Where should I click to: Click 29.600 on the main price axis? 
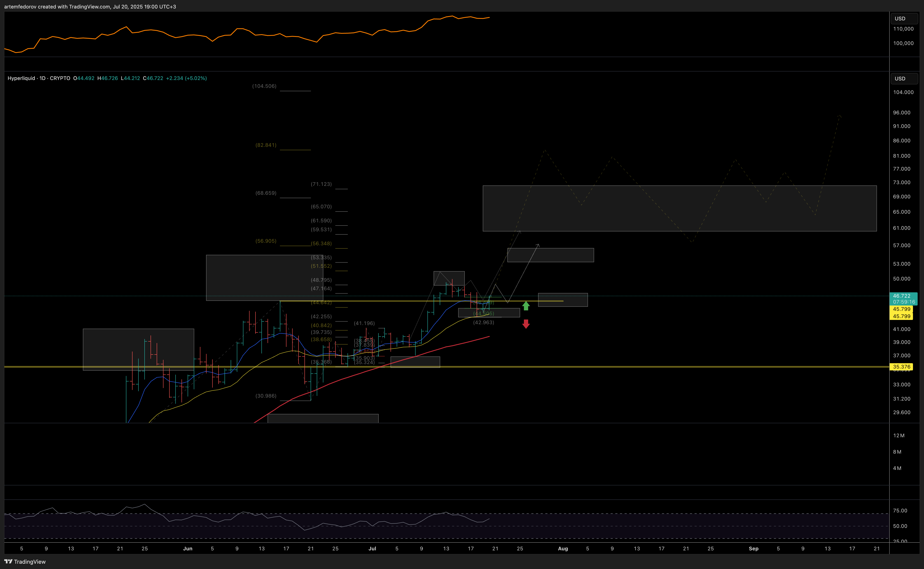(902, 412)
